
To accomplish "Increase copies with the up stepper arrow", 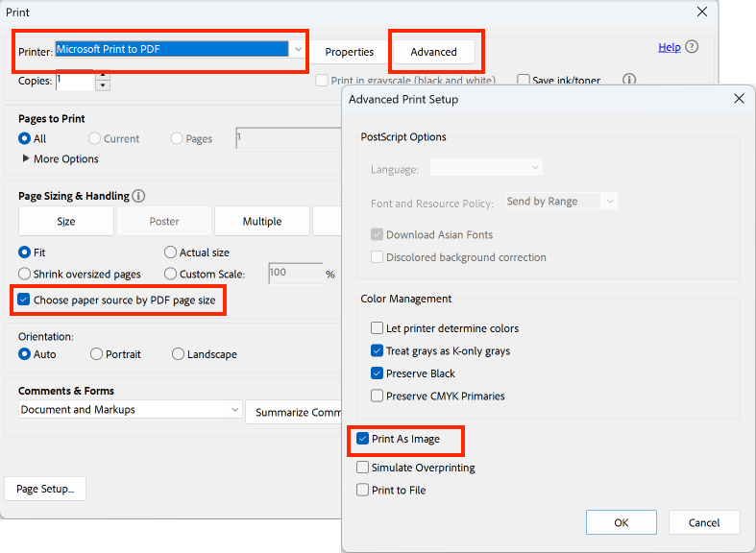I will (103, 75).
